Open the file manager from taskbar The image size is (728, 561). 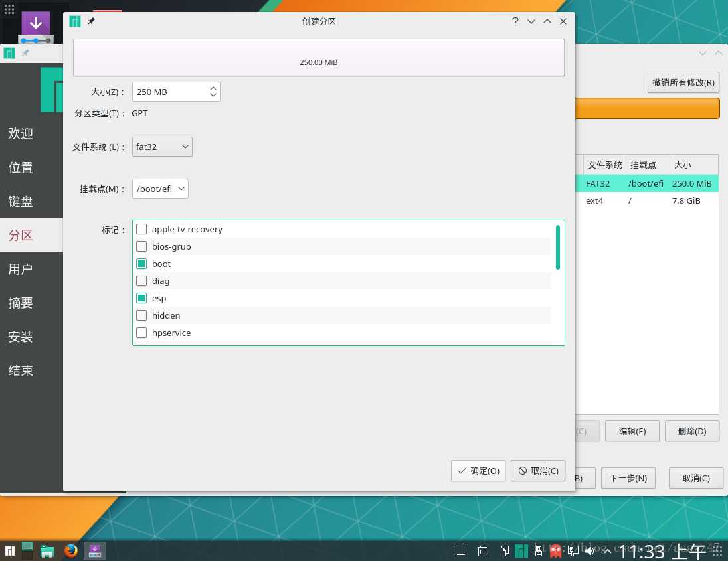pos(47,551)
